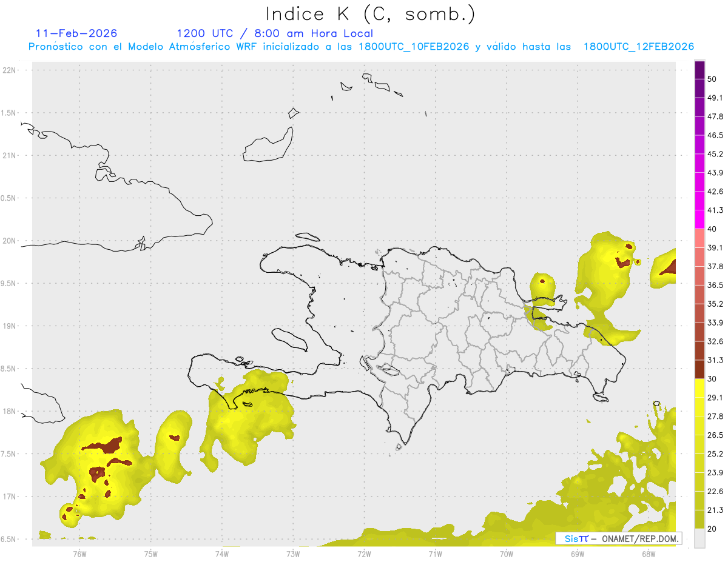Click the colorbar label "43.9"

[x=715, y=173]
